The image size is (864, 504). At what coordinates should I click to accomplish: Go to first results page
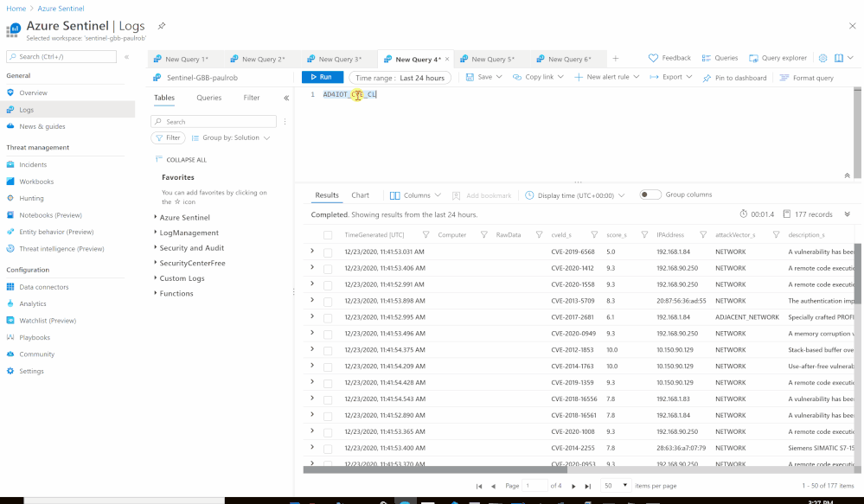tap(479, 486)
